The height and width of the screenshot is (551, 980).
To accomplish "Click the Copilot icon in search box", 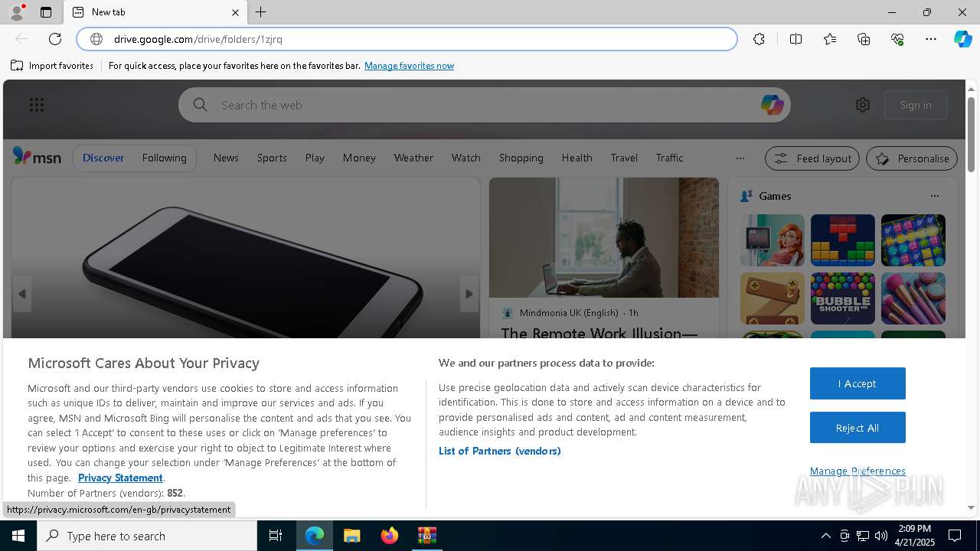I will tap(772, 105).
